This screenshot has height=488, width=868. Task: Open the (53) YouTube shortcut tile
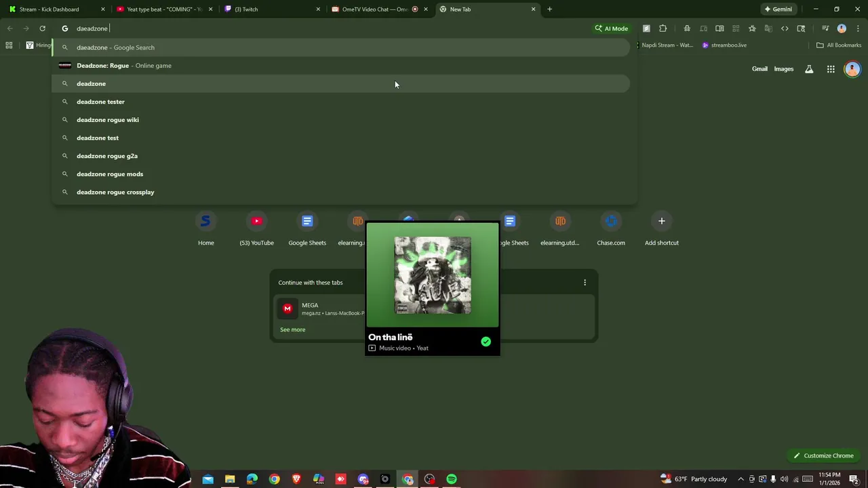tap(256, 229)
